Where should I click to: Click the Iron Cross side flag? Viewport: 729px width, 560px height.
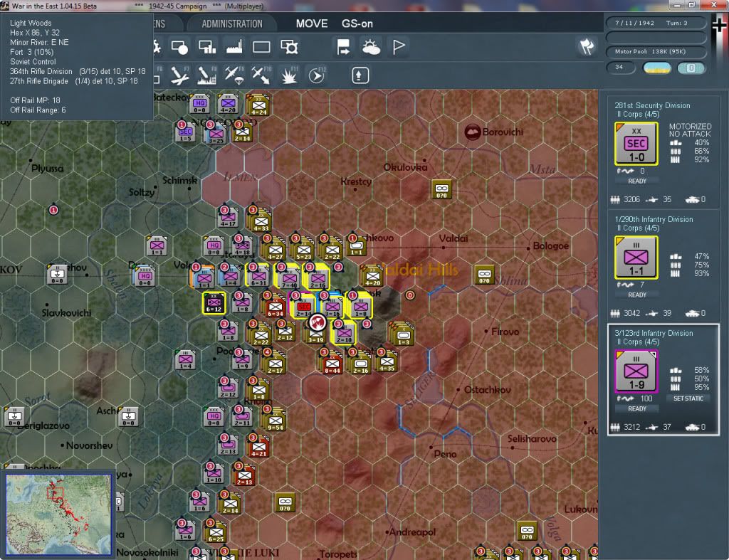pyautogui.click(x=720, y=24)
